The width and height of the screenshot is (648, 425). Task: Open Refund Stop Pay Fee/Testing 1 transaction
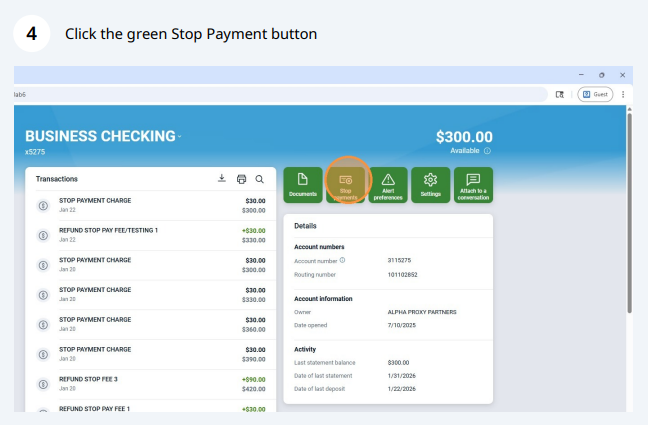pos(150,234)
